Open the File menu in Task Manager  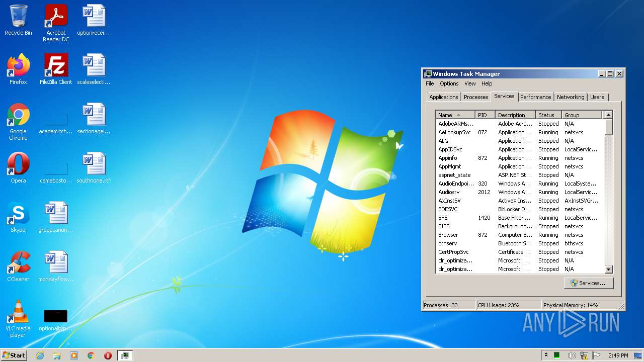(430, 83)
